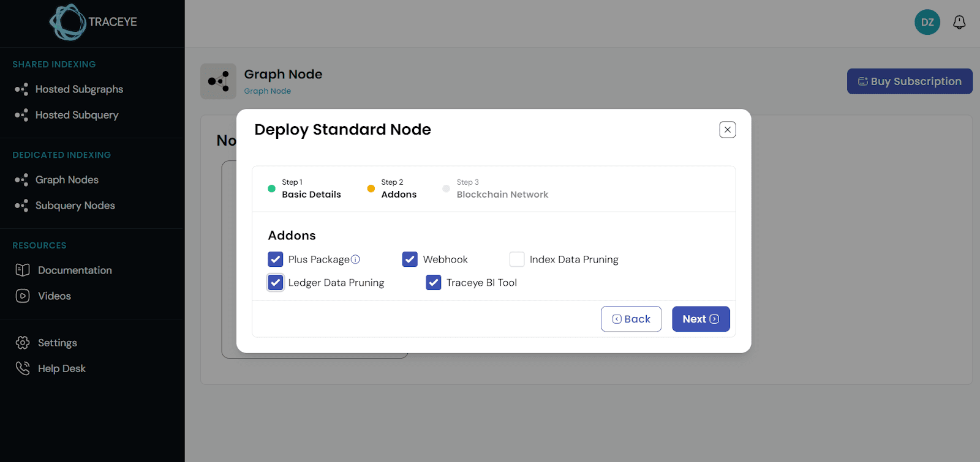The width and height of the screenshot is (980, 462).
Task: Click the Plus Package info icon
Action: [x=355, y=259]
